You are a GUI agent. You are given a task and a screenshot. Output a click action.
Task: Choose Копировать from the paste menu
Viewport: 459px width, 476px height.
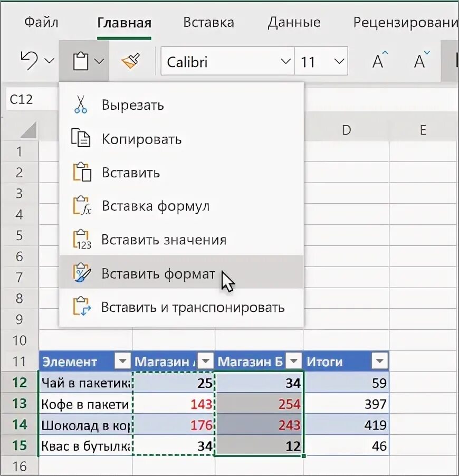[181, 139]
